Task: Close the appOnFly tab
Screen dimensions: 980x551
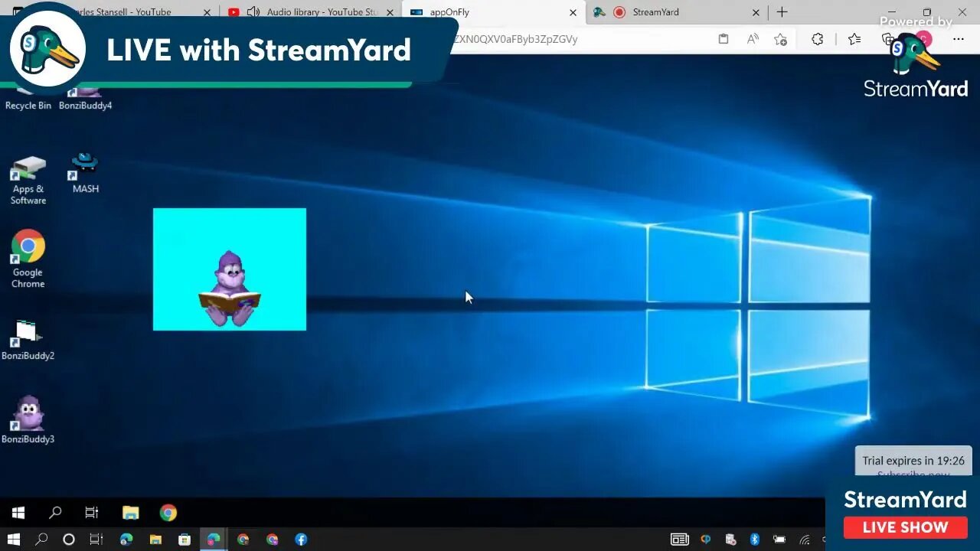Action: point(573,12)
